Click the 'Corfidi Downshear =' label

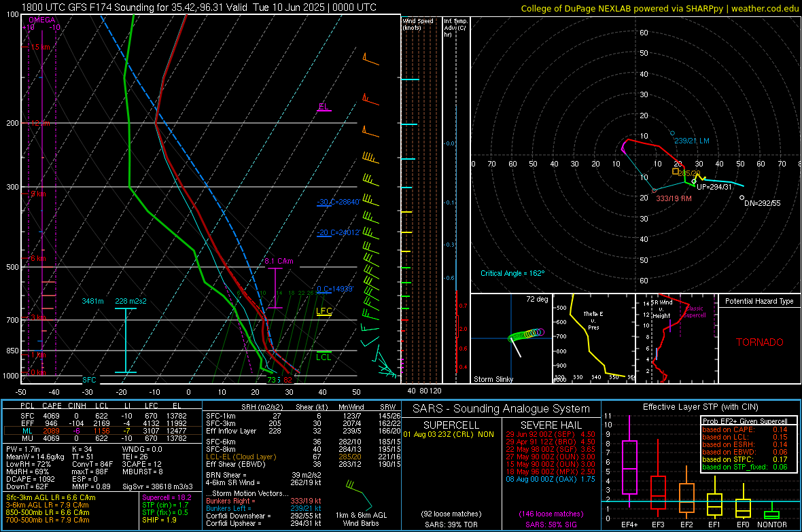239,516
